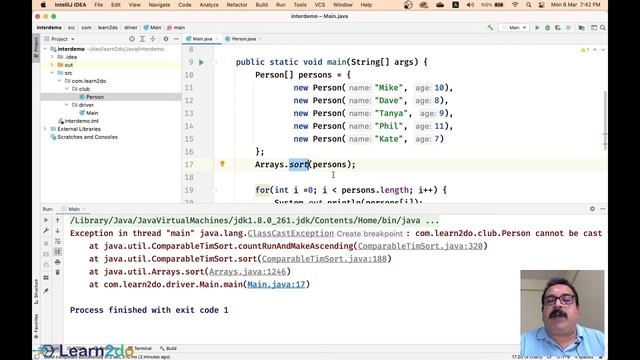640x360 pixels.
Task: Collapse the club package
Action: [67, 89]
